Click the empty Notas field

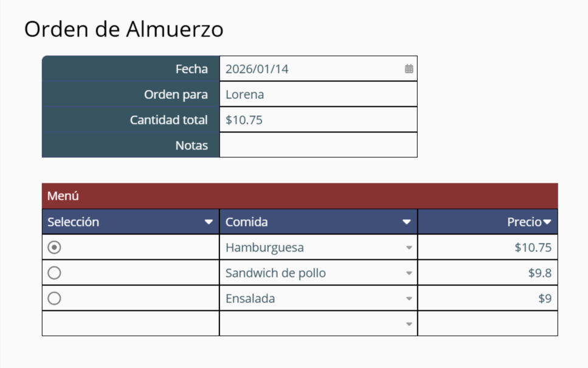pyautogui.click(x=319, y=145)
